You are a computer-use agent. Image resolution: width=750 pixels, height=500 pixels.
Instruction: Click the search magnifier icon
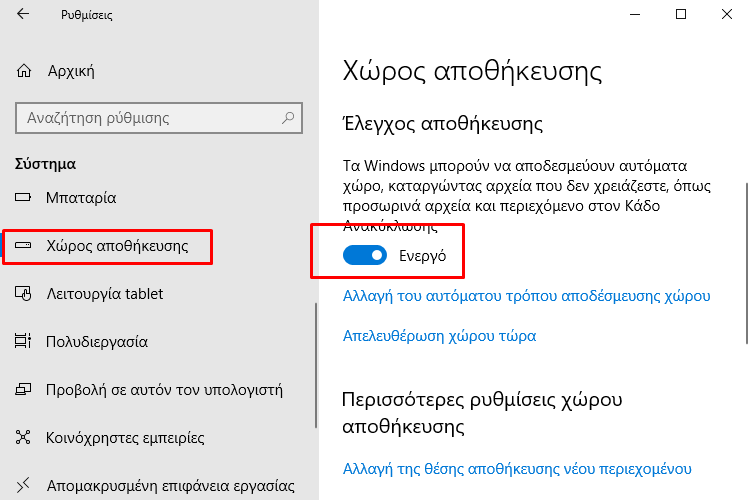pyautogui.click(x=288, y=117)
